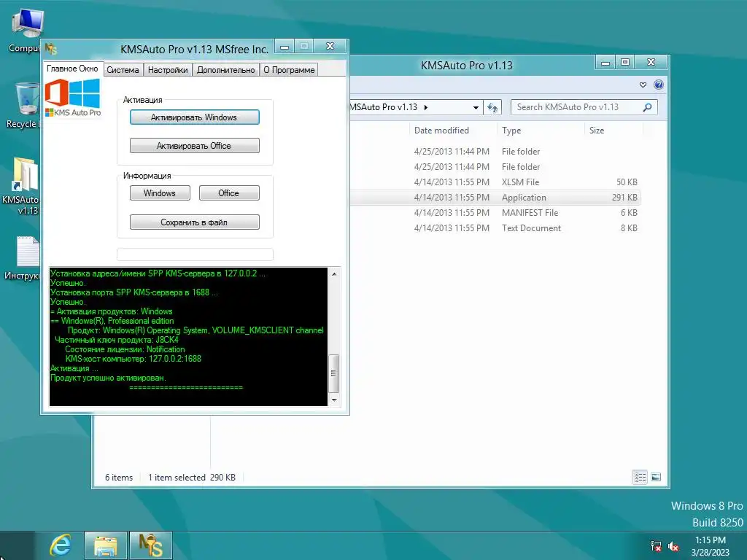Expand the Explorer ribbon chevron
747x560 pixels.
(x=643, y=85)
